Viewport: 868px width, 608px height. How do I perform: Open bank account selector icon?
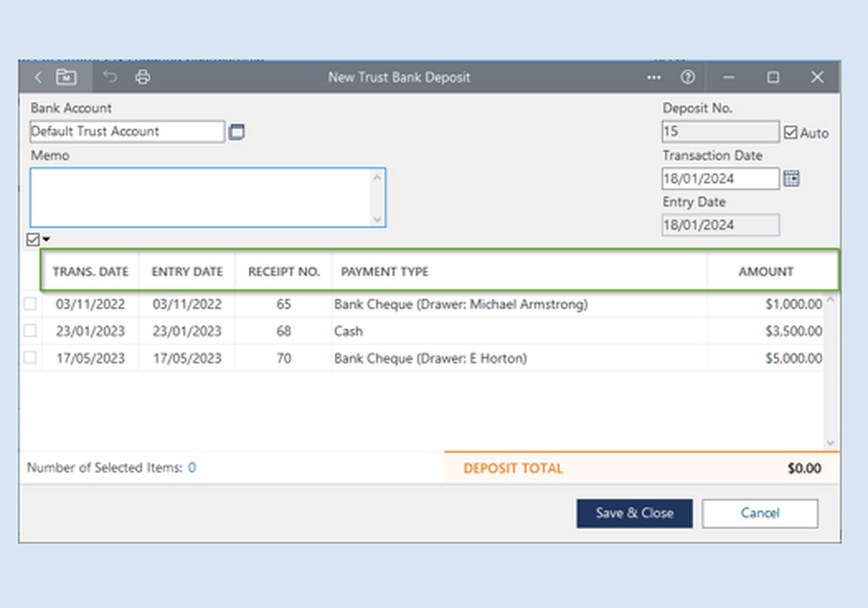click(237, 132)
